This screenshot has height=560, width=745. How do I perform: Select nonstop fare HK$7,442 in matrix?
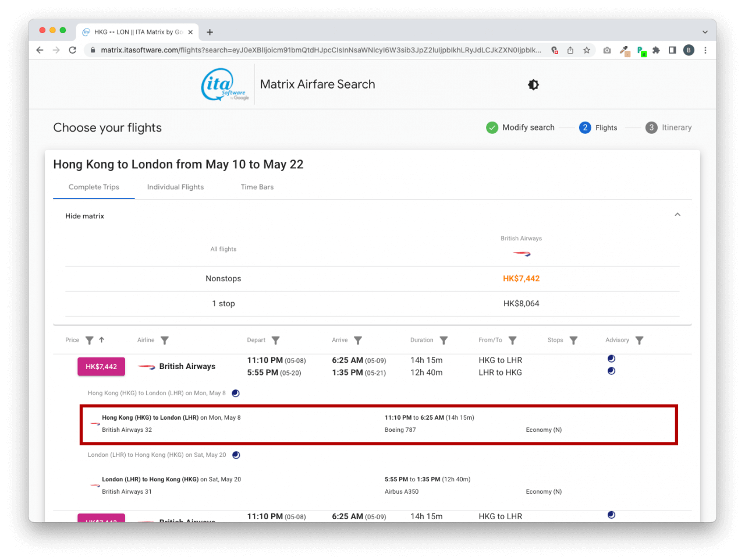[x=521, y=279]
